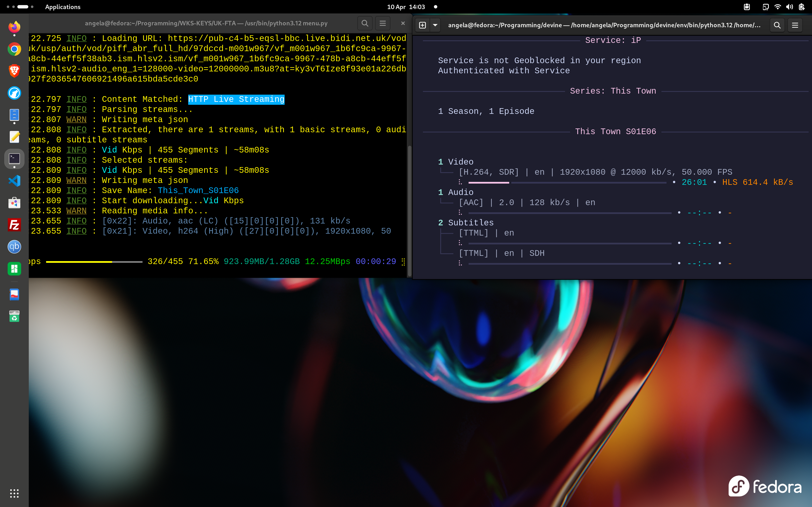812x507 pixels.
Task: Open the Trash in the dock
Action: click(x=14, y=316)
